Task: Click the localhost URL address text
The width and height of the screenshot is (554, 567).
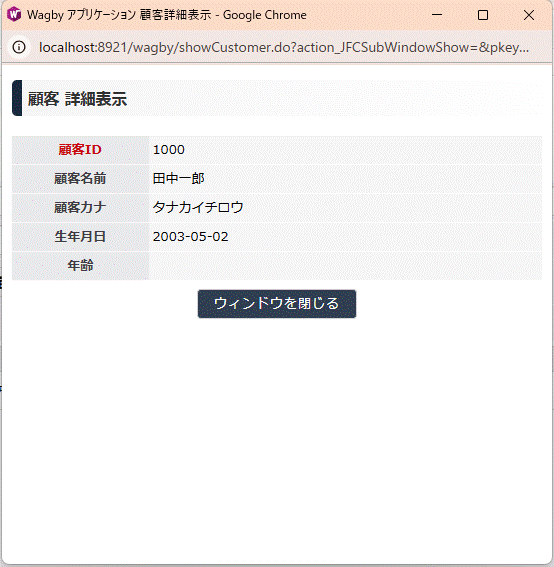Action: (x=284, y=47)
